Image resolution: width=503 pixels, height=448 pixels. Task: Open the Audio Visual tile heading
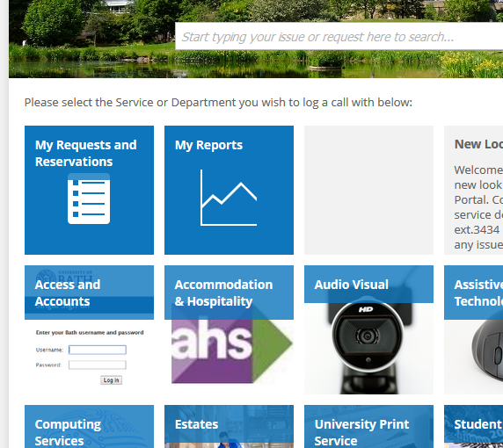tap(351, 285)
